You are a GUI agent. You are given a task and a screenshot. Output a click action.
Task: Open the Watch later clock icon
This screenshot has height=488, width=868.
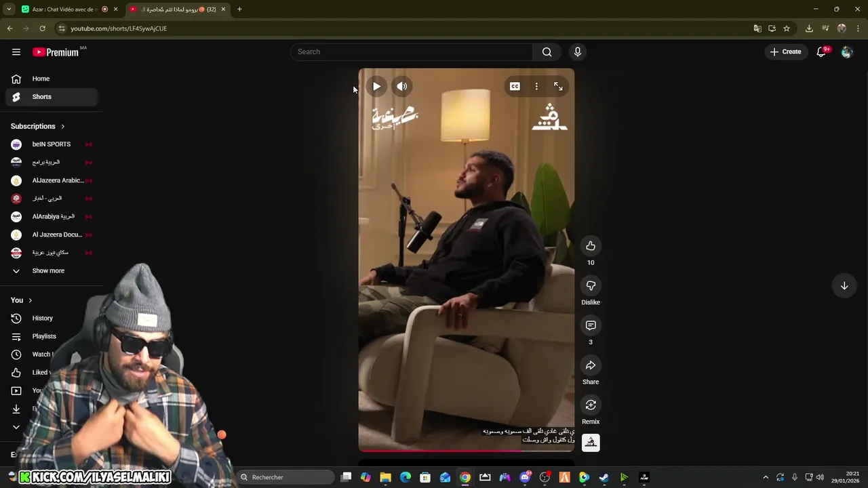tap(16, 354)
